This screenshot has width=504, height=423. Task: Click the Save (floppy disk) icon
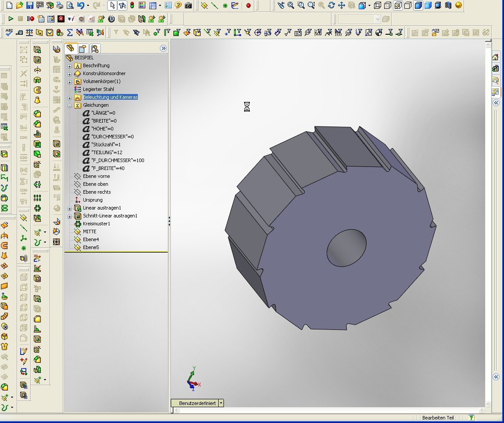click(29, 6)
